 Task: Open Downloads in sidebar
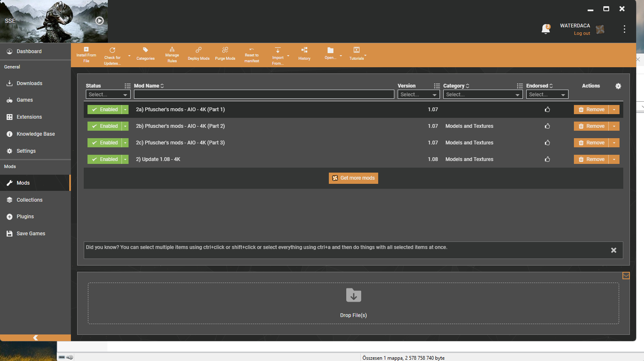click(x=35, y=83)
